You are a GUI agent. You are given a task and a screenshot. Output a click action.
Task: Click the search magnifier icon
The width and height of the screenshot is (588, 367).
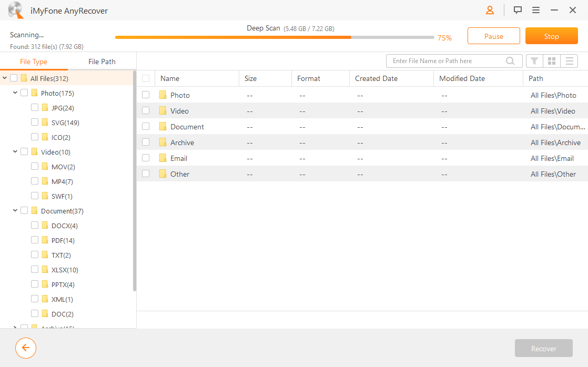(x=510, y=60)
